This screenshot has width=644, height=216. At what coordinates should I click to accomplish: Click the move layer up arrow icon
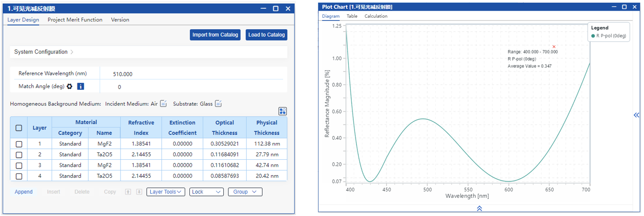[x=128, y=192]
